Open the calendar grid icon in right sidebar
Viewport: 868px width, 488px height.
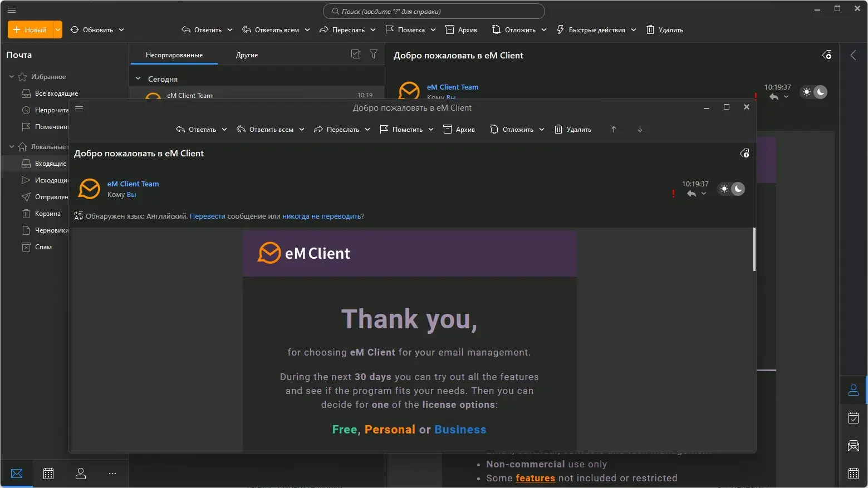tap(854, 474)
